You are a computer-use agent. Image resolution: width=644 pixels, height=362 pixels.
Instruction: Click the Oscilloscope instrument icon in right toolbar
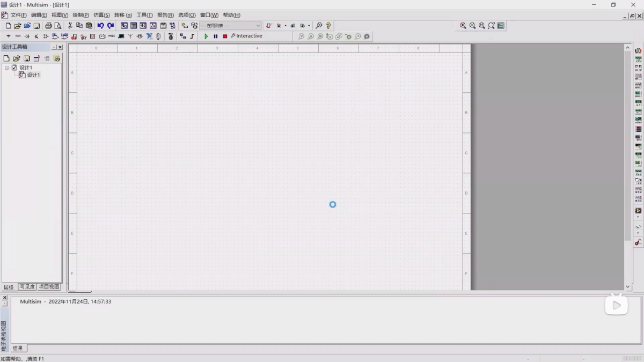pos(638,76)
